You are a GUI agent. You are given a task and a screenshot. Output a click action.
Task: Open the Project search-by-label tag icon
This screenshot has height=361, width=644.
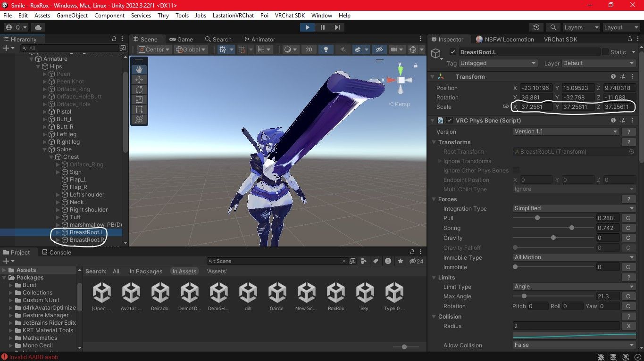click(376, 261)
